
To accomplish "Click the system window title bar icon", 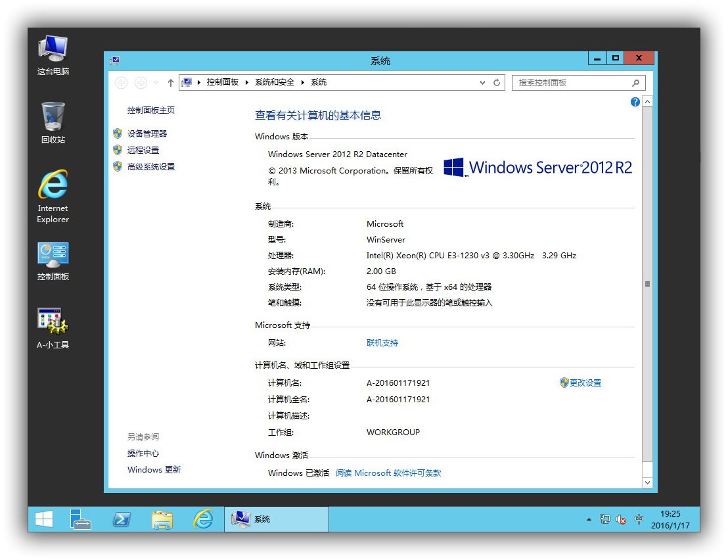I will 115,60.
